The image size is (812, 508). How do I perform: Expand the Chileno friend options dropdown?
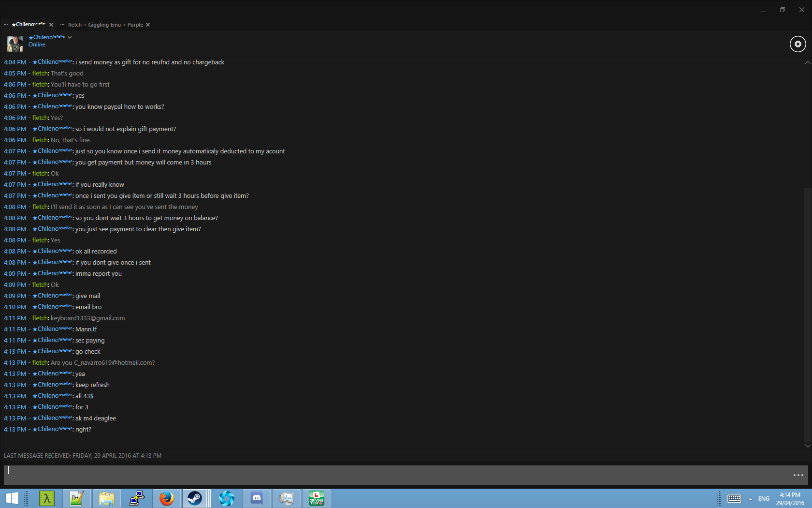click(x=70, y=37)
